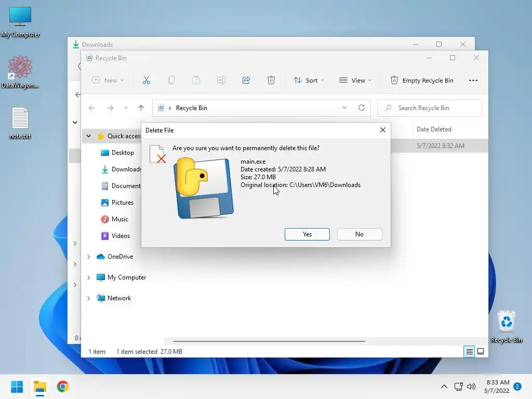532x399 pixels.
Task: Open the Recycle Bin desktop icon
Action: pos(506,326)
